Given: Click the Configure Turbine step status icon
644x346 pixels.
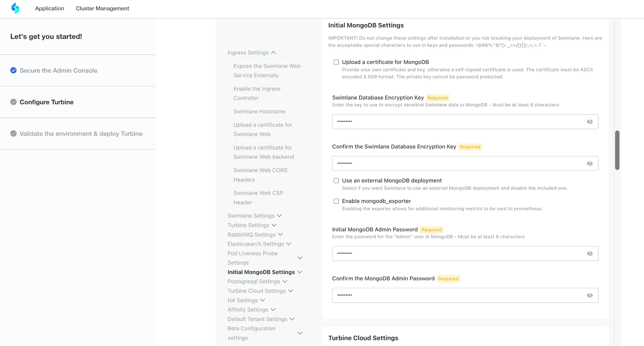Looking at the screenshot, I should tap(14, 102).
